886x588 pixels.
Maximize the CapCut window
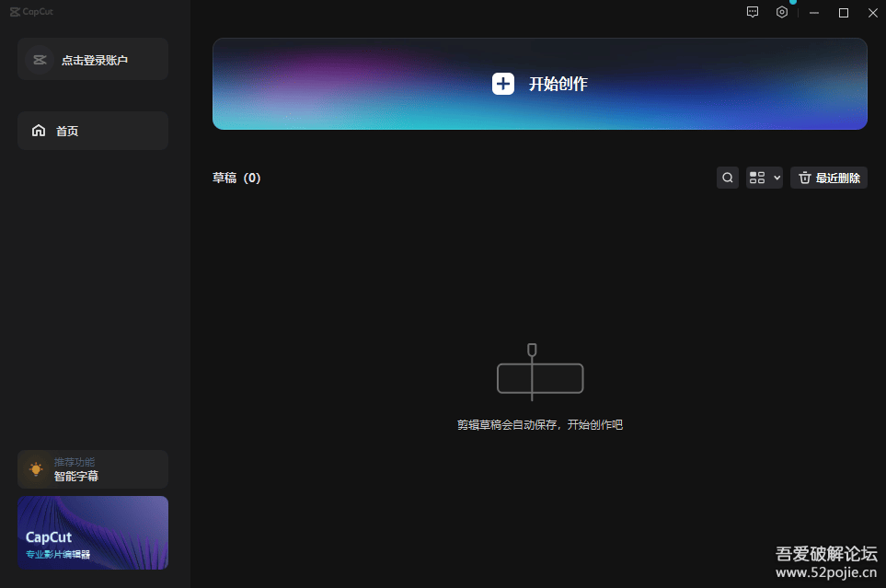(843, 12)
